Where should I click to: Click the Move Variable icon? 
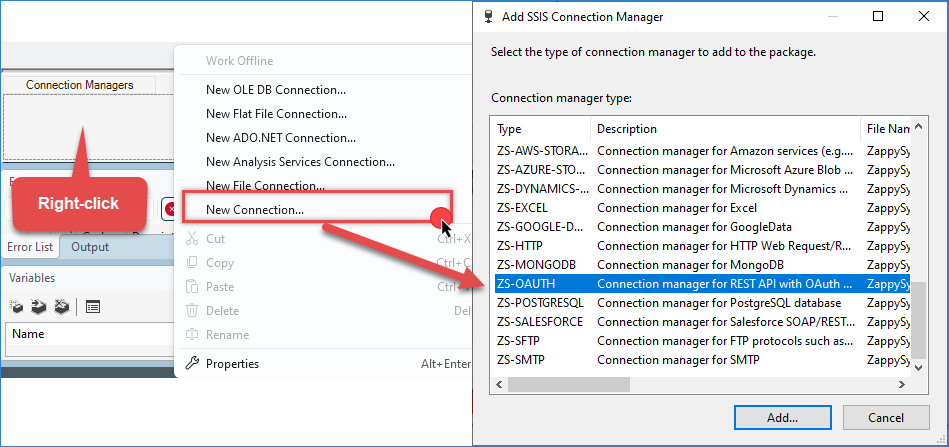(x=37, y=307)
